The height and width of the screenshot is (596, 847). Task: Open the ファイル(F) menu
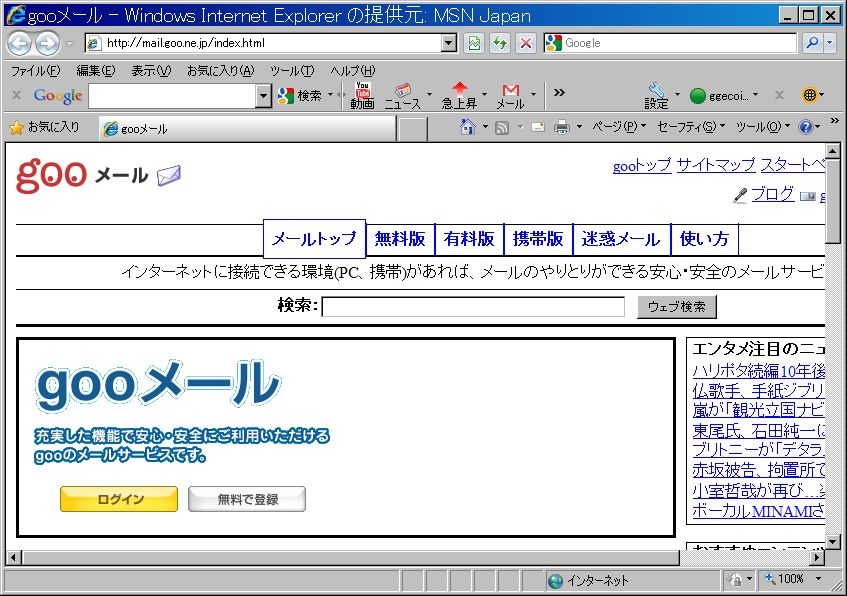point(36,71)
